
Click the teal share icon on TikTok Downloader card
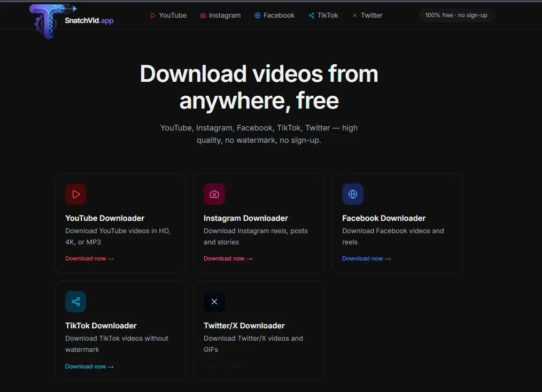coord(76,302)
